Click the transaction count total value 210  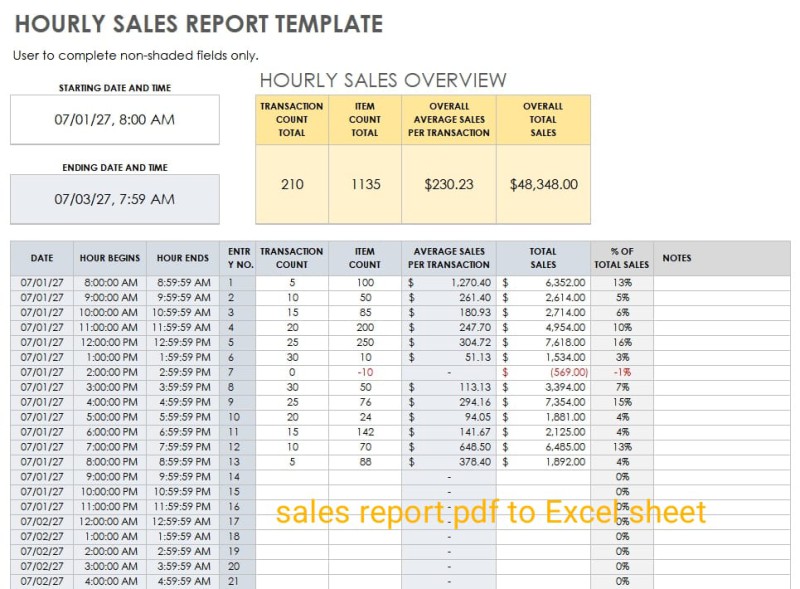pos(291,184)
